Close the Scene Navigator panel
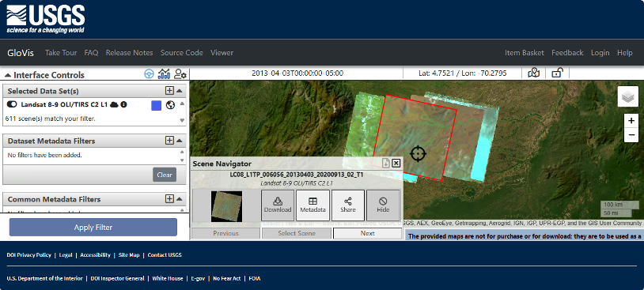Image resolution: width=644 pixels, height=290 pixels. coord(396,164)
